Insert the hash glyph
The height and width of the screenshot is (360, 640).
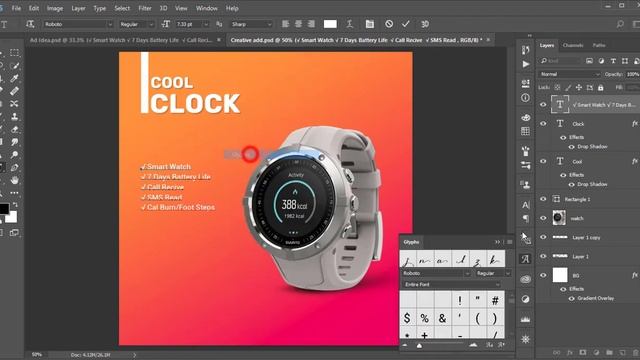[x=495, y=300]
